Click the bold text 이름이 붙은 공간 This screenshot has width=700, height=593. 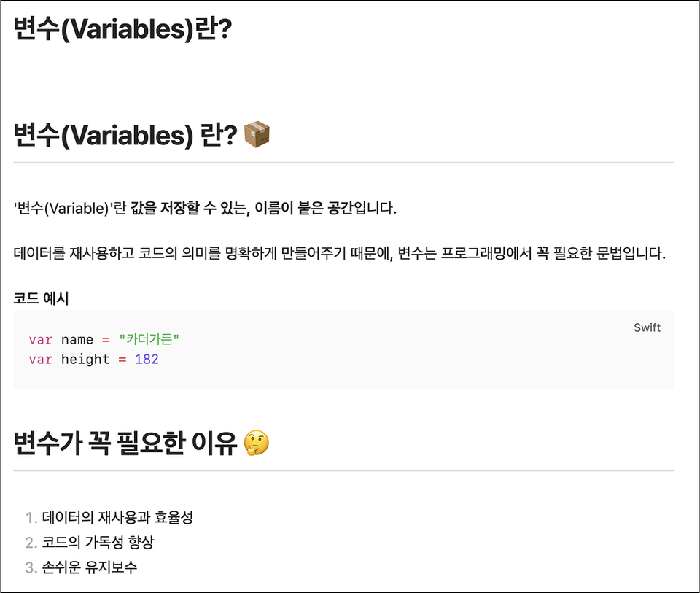pos(303,208)
